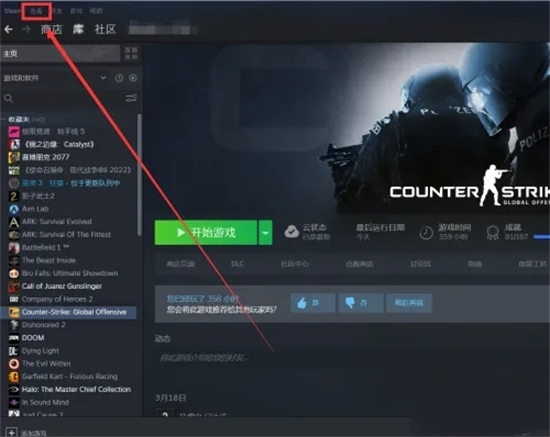
Task: Click the Dishonored 2 game icon
Action: point(14,325)
